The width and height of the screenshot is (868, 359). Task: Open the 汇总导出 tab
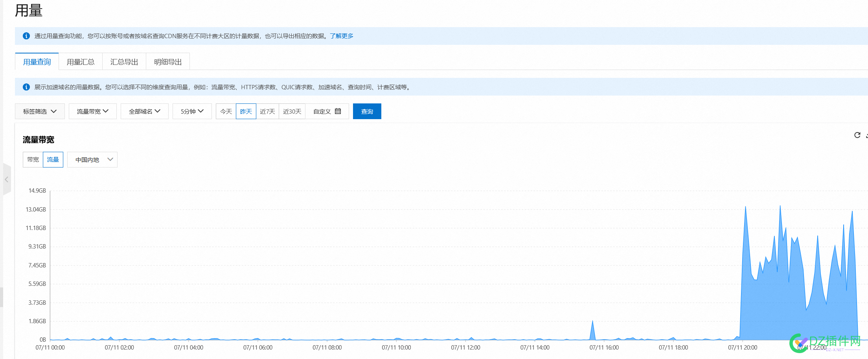point(124,62)
